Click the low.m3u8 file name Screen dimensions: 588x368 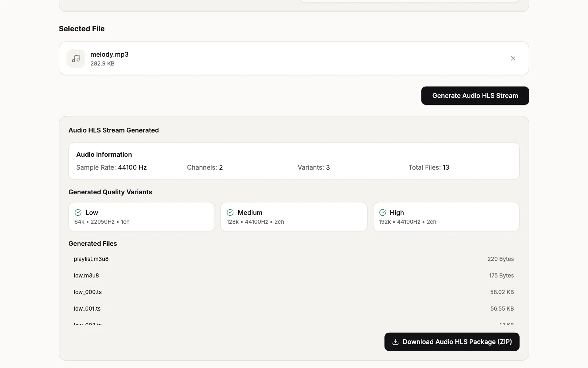pyautogui.click(x=86, y=276)
